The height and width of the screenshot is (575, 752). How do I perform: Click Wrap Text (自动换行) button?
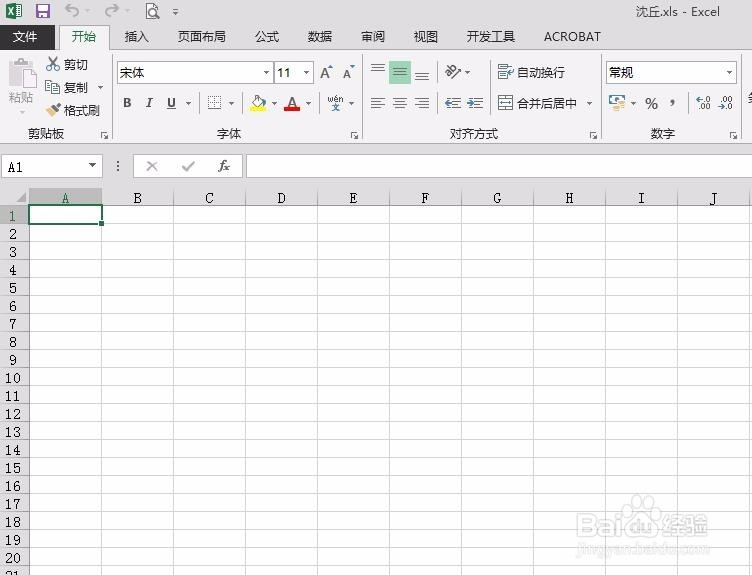click(531, 72)
